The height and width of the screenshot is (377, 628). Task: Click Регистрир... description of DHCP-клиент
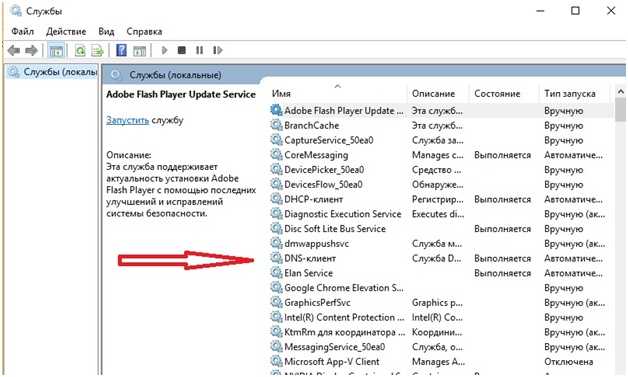(438, 199)
